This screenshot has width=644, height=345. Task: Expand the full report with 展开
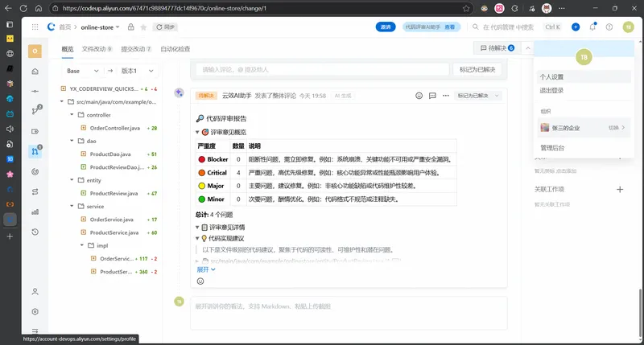click(206, 269)
